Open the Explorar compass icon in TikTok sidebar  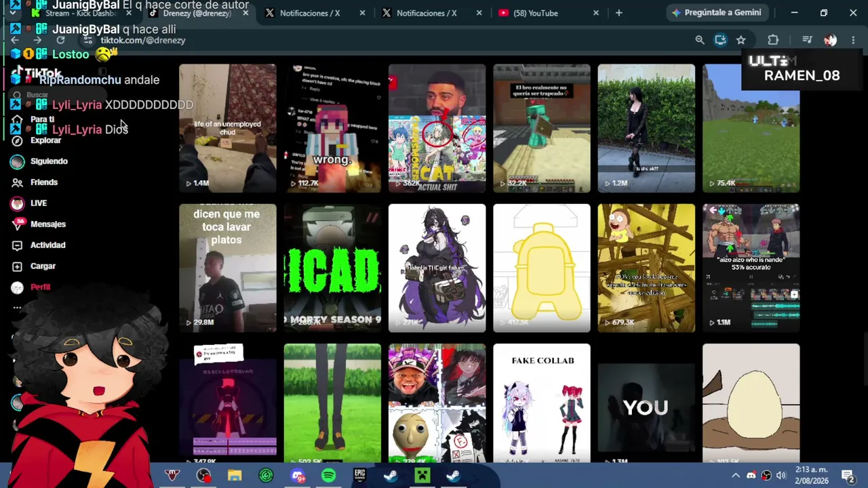pos(18,140)
